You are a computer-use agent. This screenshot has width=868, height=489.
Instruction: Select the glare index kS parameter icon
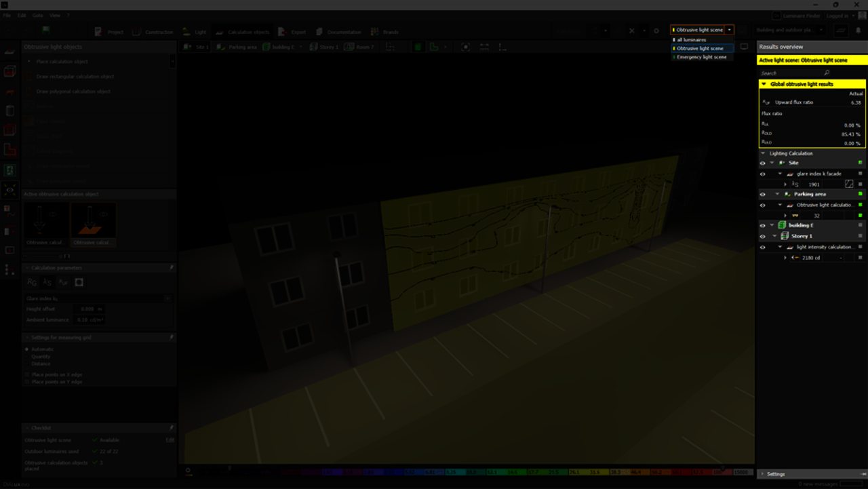[47, 282]
